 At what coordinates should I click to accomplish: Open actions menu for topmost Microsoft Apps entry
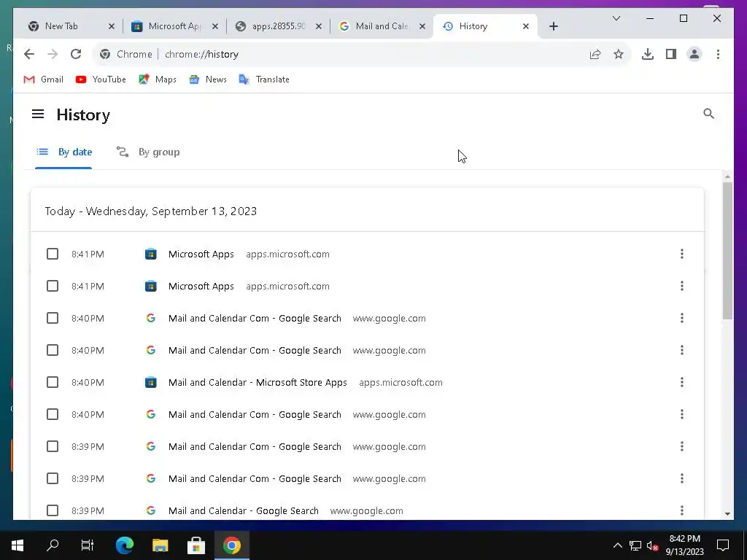[x=682, y=254]
